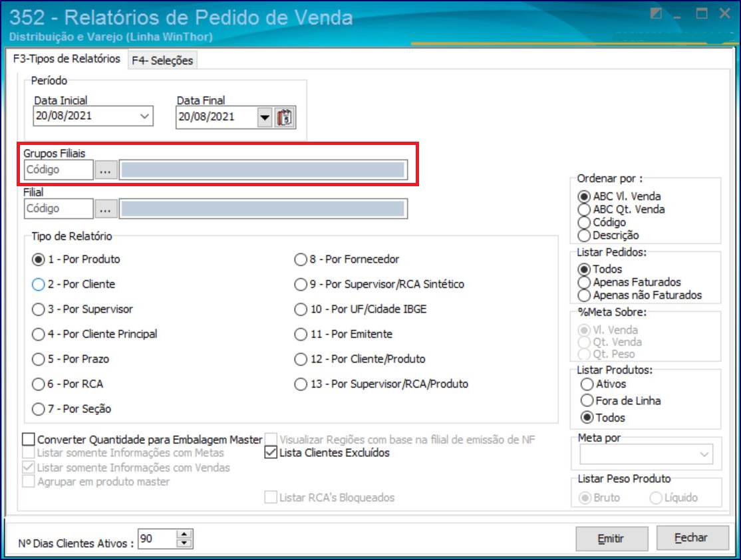Expand the Data Inicial date dropdown
The width and height of the screenshot is (741, 560).
tap(144, 116)
